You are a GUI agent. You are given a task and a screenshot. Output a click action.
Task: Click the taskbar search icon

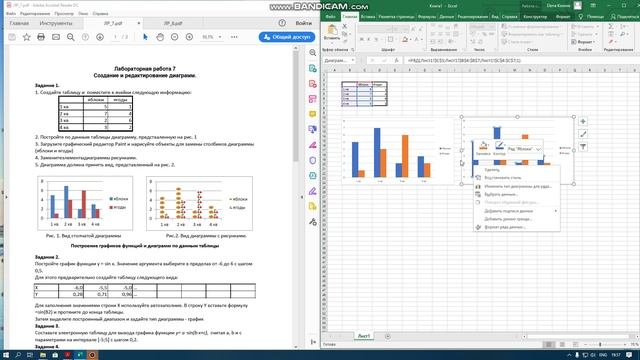coord(18,355)
